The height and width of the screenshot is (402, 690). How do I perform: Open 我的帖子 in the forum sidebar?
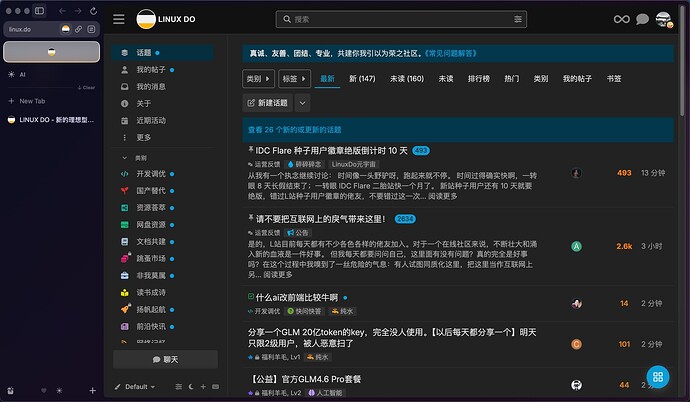point(163,69)
